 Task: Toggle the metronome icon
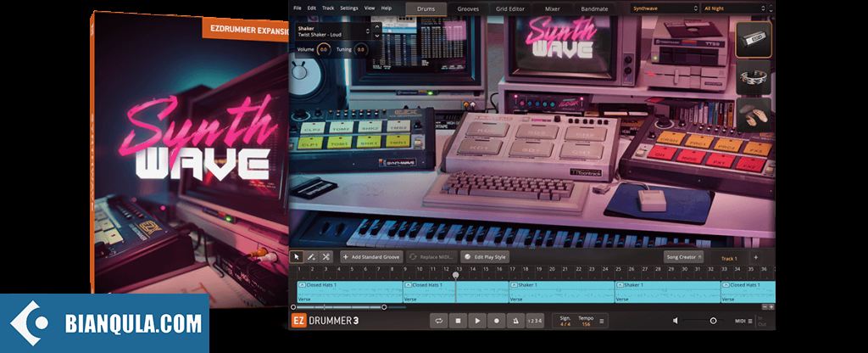coord(515,321)
